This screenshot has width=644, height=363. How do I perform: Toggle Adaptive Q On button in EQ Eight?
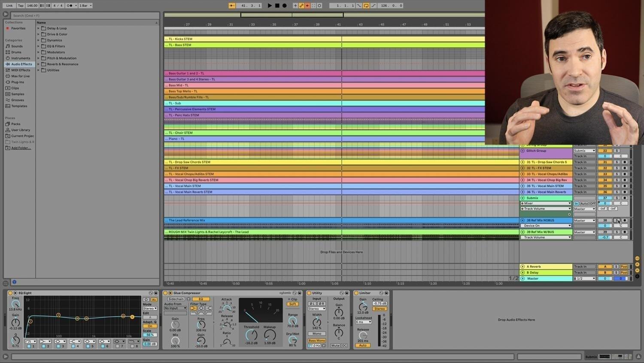[x=150, y=326]
